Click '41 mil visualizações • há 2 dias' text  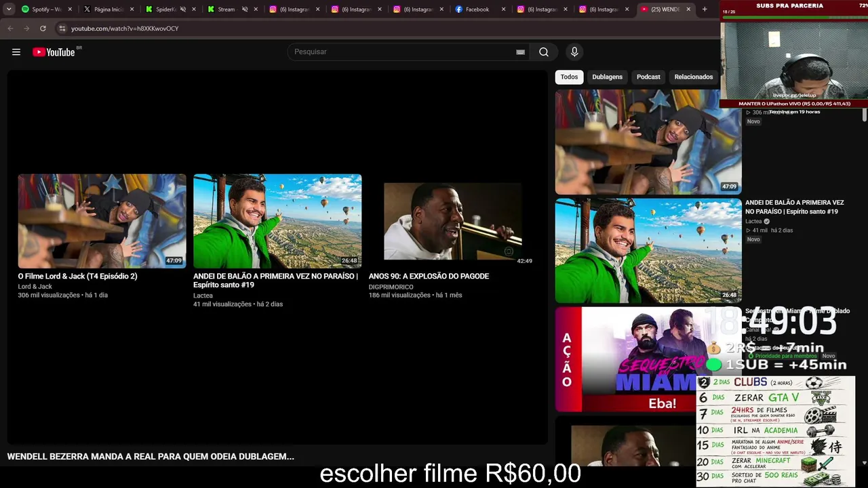tap(238, 304)
